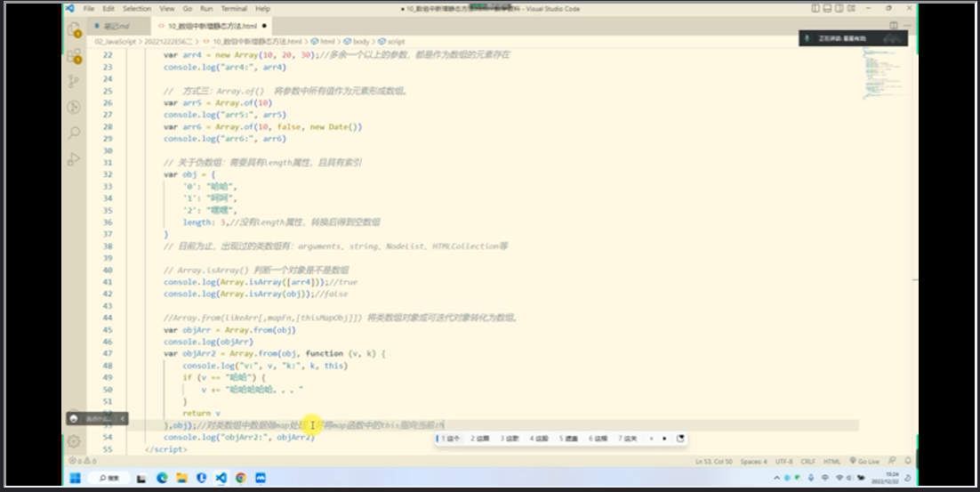
Task: Open the Terminal menu
Action: [x=234, y=9]
